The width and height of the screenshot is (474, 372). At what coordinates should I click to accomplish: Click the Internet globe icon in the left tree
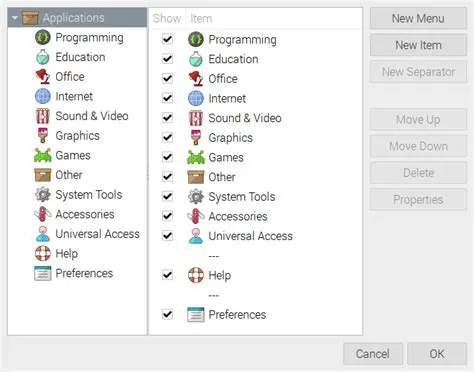[x=43, y=96]
